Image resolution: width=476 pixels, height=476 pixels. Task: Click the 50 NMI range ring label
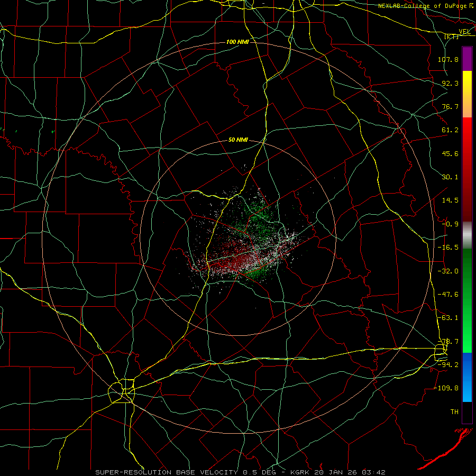click(x=239, y=140)
